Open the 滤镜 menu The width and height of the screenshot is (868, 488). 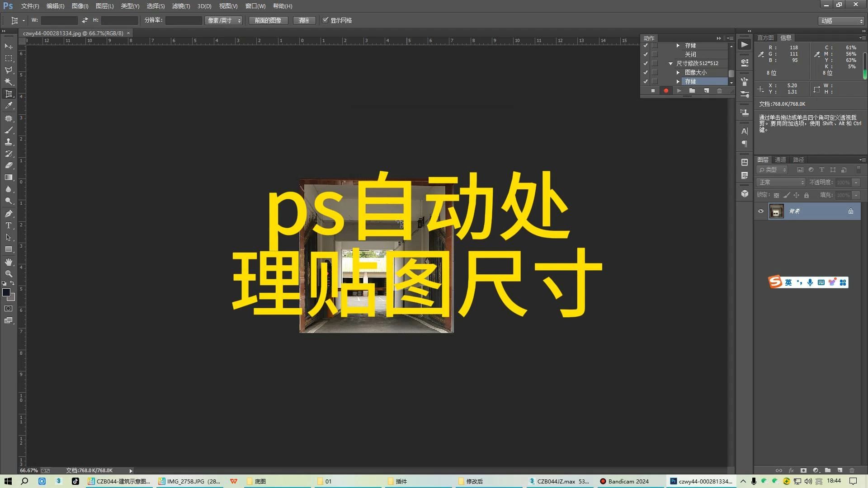click(180, 6)
